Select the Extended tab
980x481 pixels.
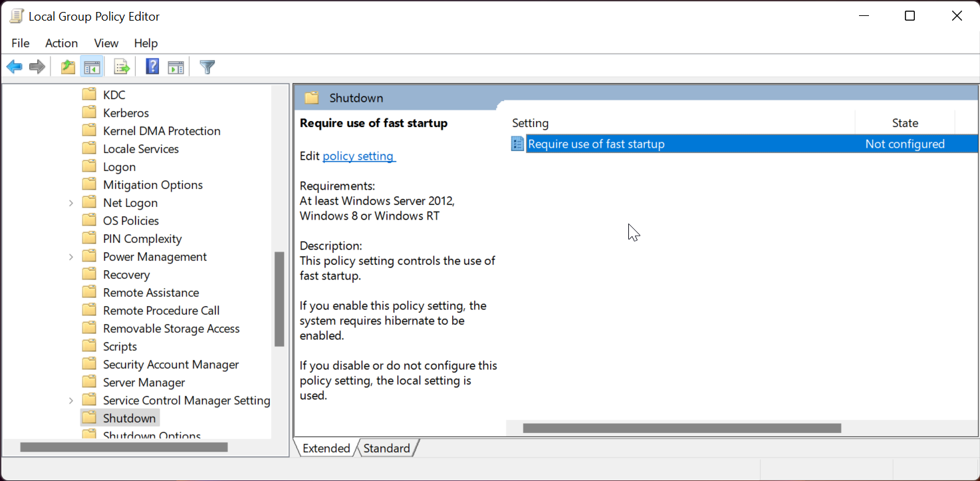325,448
